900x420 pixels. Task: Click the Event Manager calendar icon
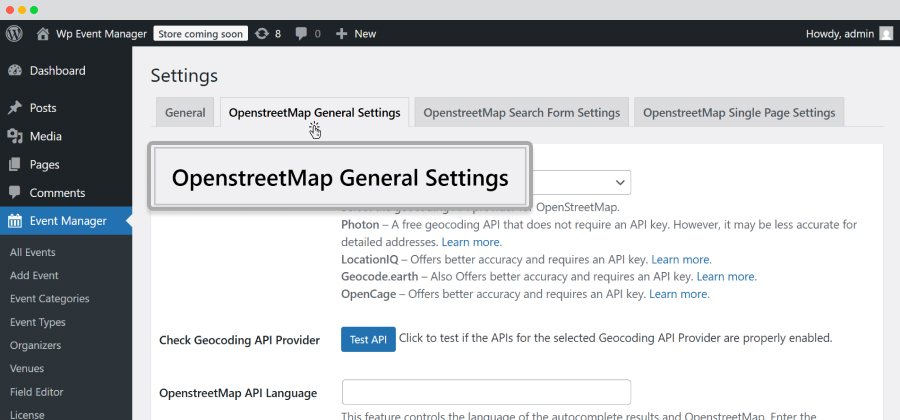pos(15,221)
